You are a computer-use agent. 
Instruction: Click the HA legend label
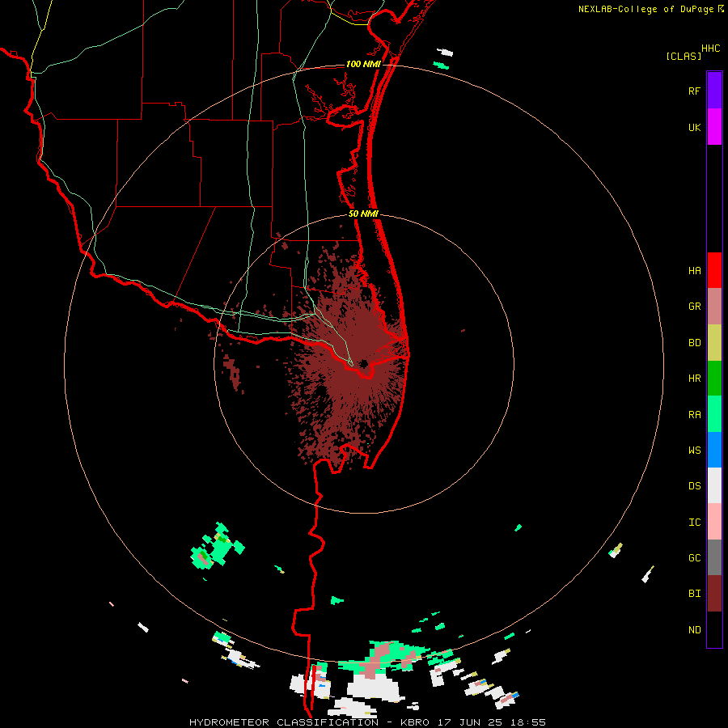click(x=695, y=270)
